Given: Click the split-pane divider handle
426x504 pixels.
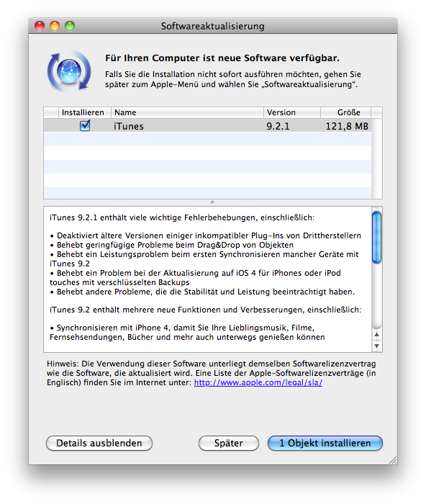Looking at the screenshot, I should click(212, 202).
